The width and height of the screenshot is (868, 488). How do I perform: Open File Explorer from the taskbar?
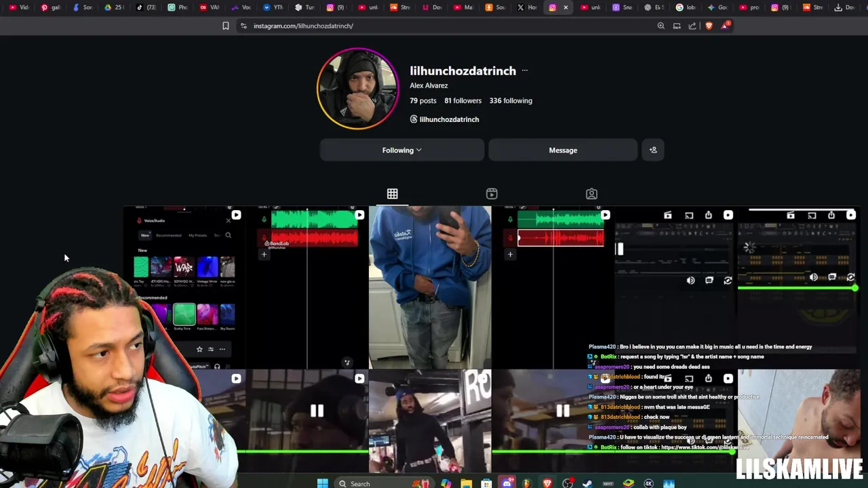point(466,483)
